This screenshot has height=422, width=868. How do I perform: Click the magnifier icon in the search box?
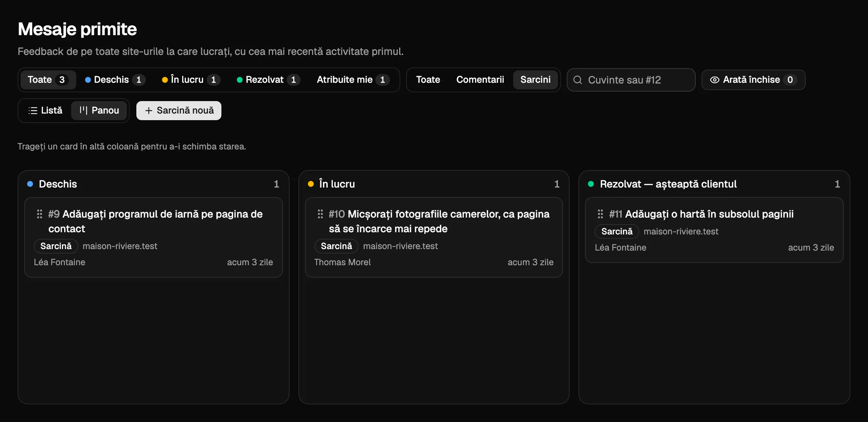pos(578,80)
